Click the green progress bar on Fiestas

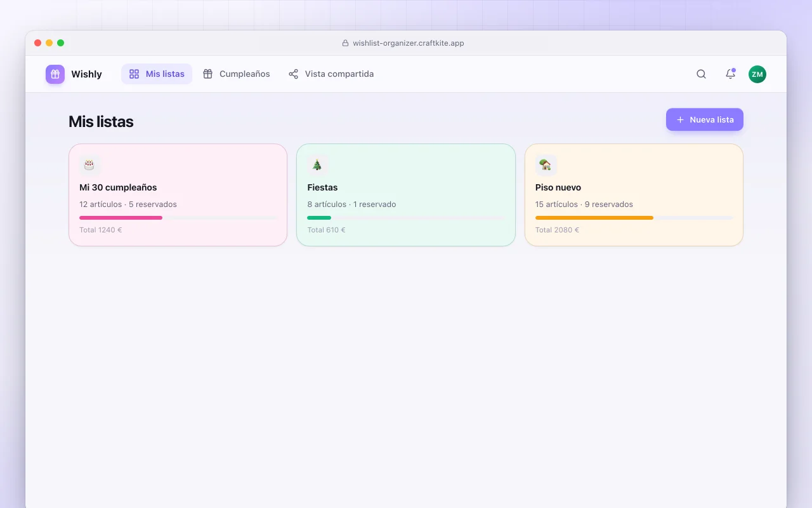point(406,218)
